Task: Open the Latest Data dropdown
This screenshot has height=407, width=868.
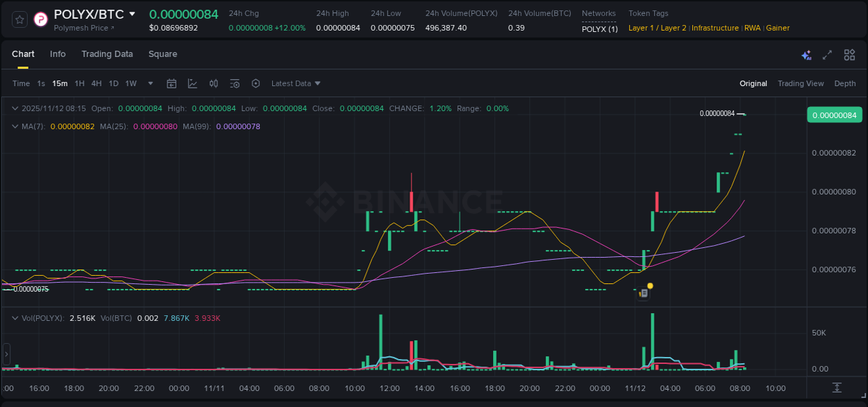Action: (295, 83)
